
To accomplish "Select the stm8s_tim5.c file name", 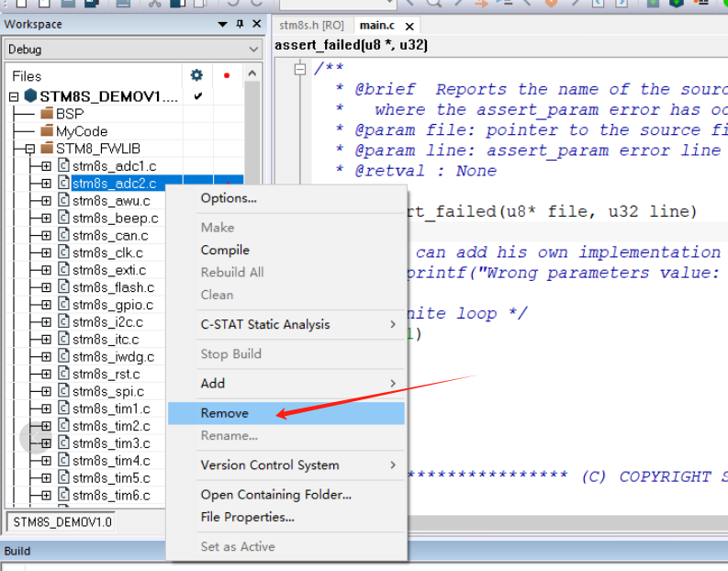I will pyautogui.click(x=111, y=477).
